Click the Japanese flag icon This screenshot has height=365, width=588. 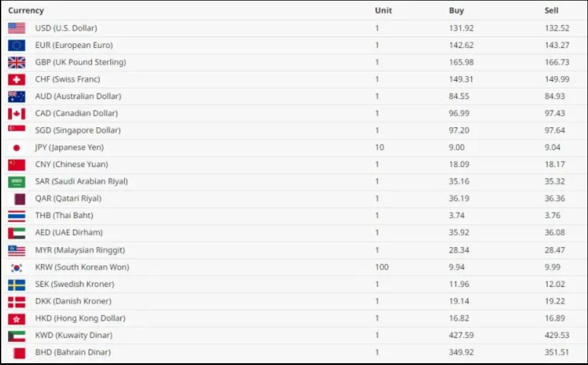click(16, 148)
